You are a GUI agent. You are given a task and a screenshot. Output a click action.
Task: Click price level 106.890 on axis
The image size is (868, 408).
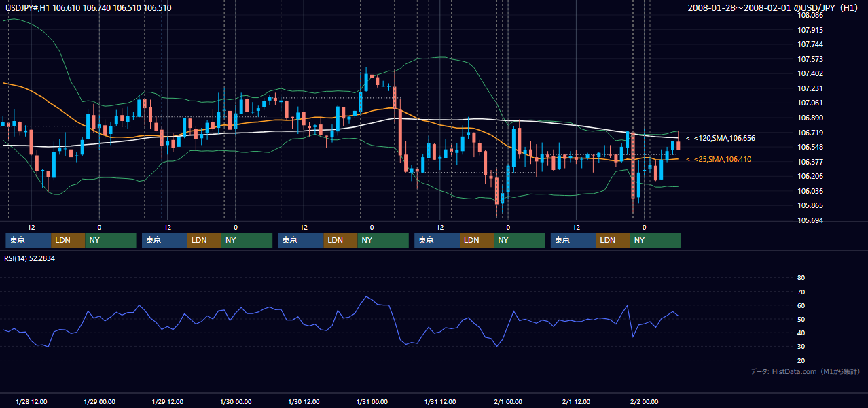pyautogui.click(x=810, y=118)
